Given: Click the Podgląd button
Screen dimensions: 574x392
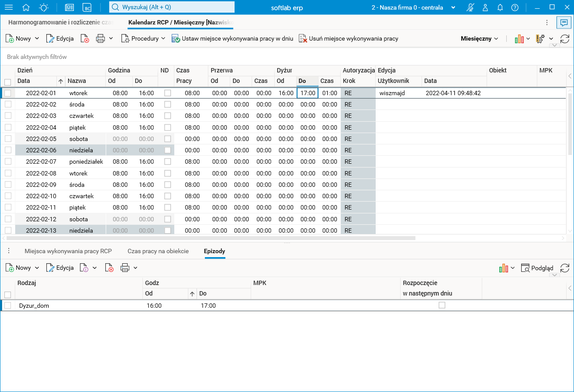Looking at the screenshot, I should point(537,268).
